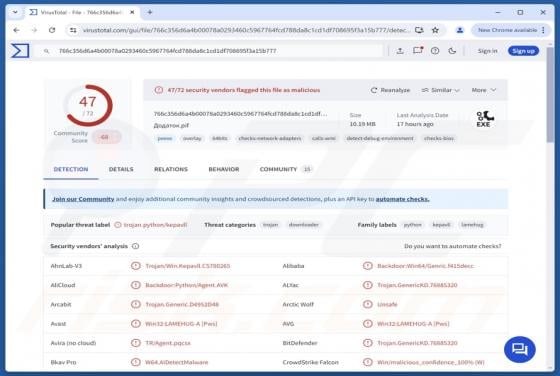Click info icon beside Security vendors' analysis
Screen dimensions: 560x376
[x=135, y=246]
